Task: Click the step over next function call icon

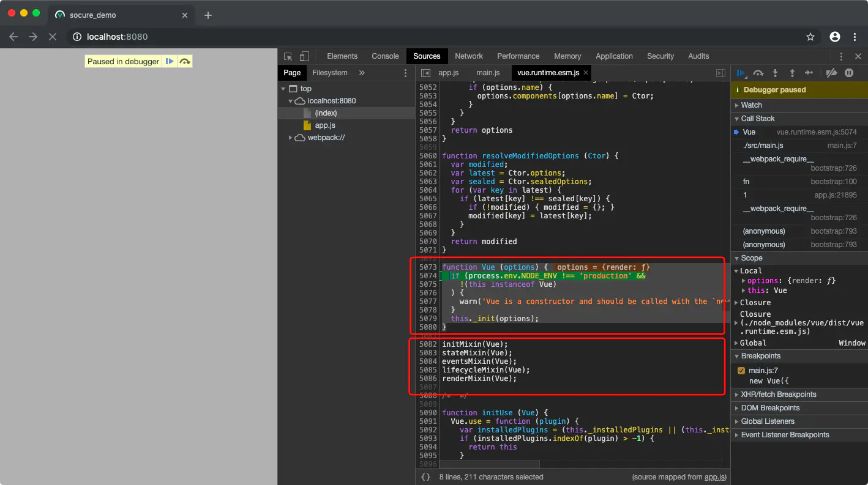Action: 758,73
